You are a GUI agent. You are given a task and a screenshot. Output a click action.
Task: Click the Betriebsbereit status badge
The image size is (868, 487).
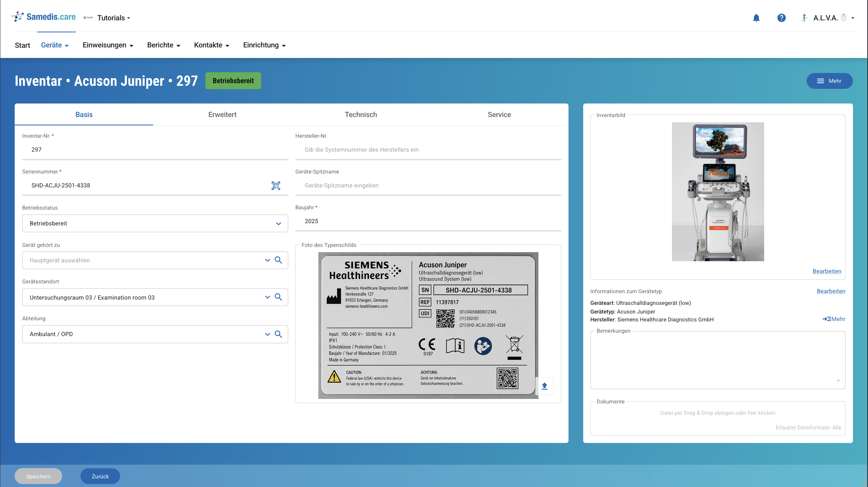click(x=233, y=81)
